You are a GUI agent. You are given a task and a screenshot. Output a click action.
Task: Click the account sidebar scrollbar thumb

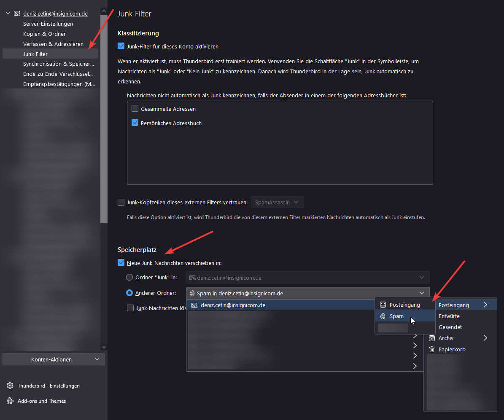click(x=104, y=118)
